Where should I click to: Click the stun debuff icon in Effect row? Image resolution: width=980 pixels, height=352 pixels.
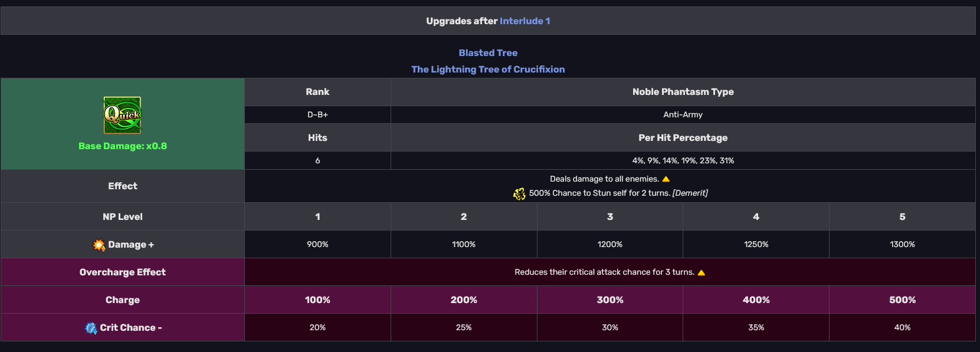(x=519, y=193)
